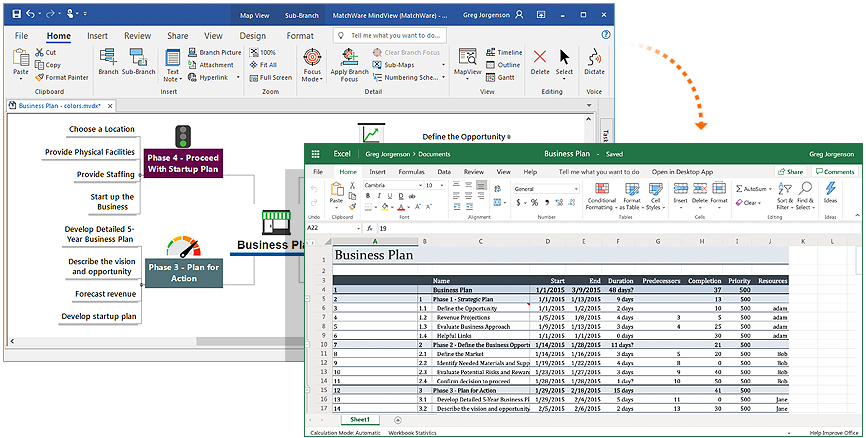Open Ideas lightning icon in Excel
The height and width of the screenshot is (438, 866).
tap(830, 193)
